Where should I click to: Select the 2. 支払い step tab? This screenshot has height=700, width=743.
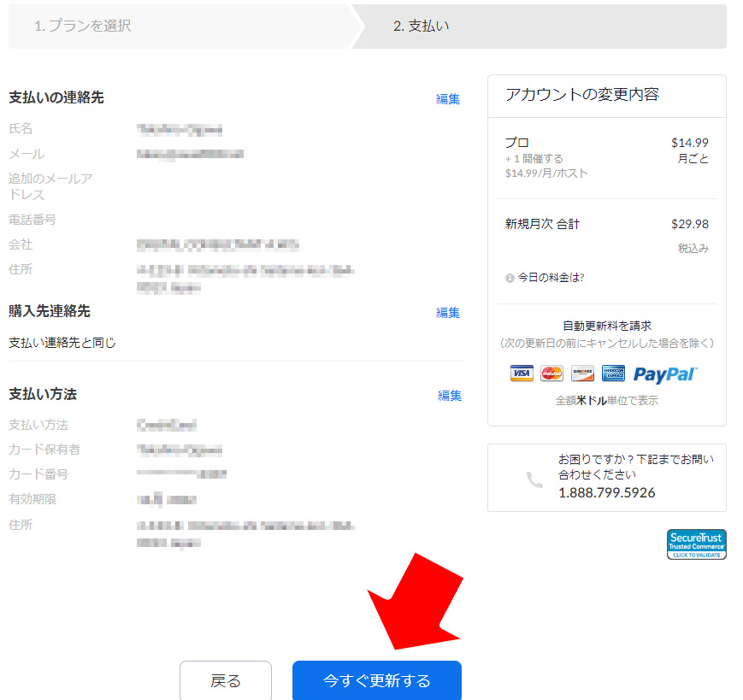pos(421,26)
